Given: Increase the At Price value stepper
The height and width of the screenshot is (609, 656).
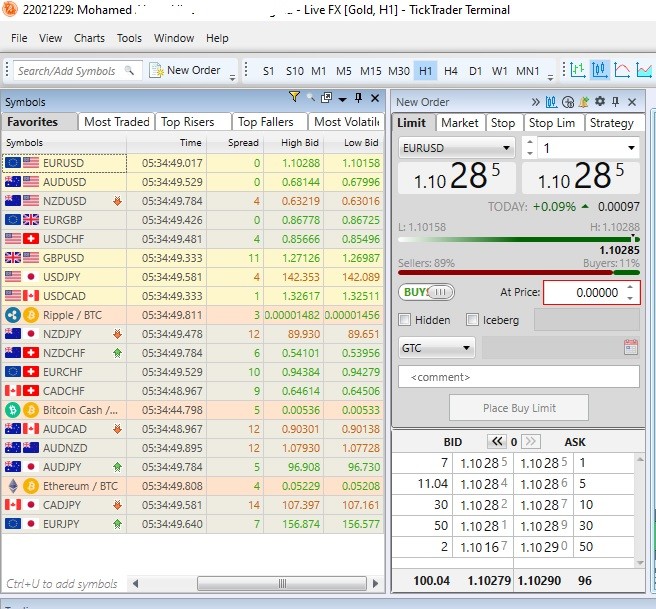Looking at the screenshot, I should 630,287.
